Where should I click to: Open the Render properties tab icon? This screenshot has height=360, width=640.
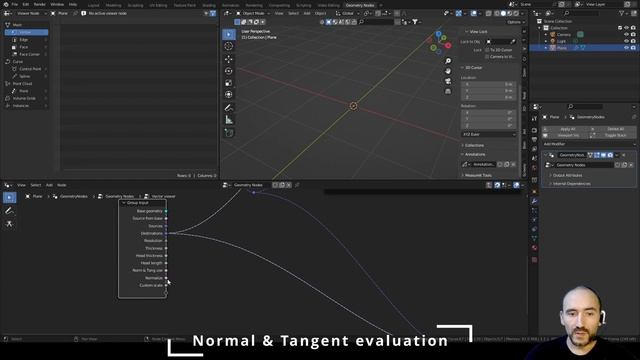click(534, 130)
